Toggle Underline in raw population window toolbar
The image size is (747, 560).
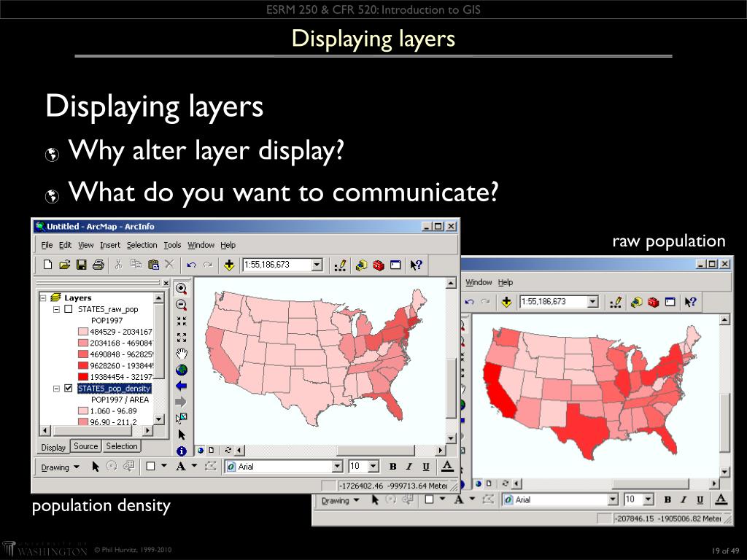coord(700,499)
